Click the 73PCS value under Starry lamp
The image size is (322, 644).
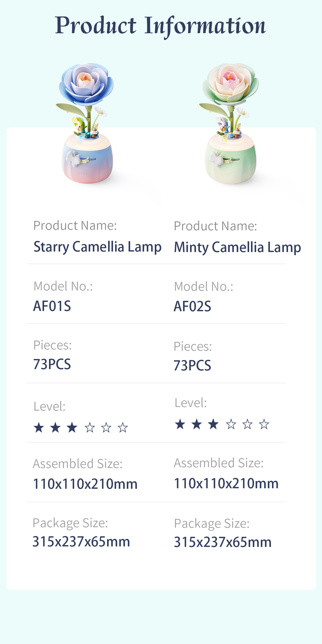(x=52, y=364)
